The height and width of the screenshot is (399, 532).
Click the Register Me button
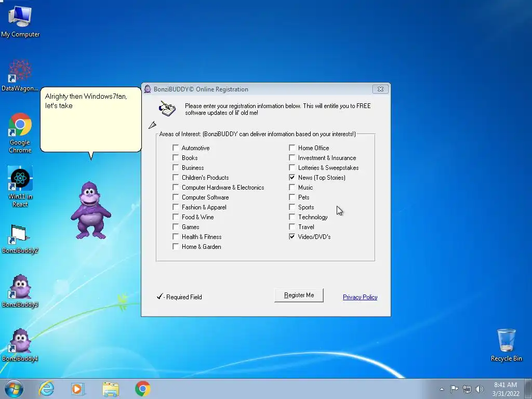299,295
